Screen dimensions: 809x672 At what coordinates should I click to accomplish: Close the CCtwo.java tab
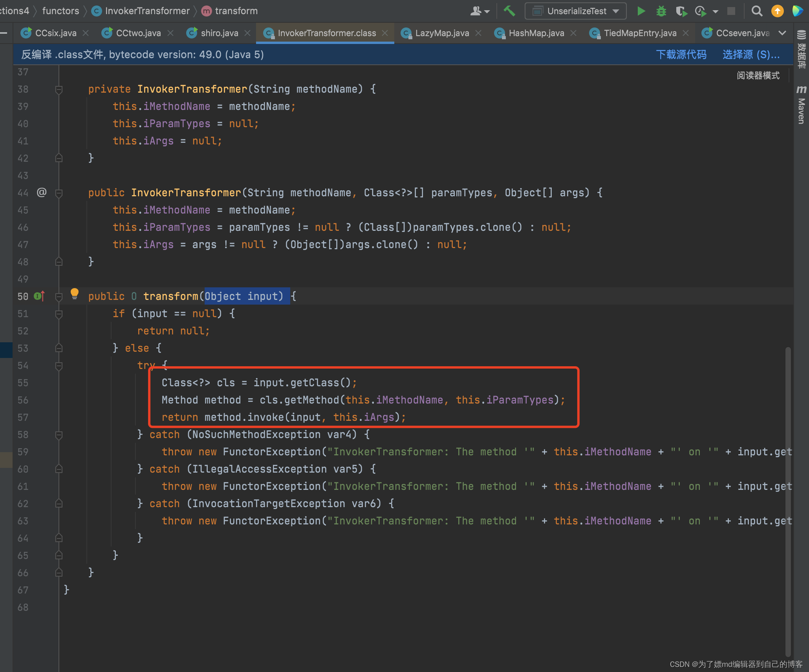(x=170, y=33)
